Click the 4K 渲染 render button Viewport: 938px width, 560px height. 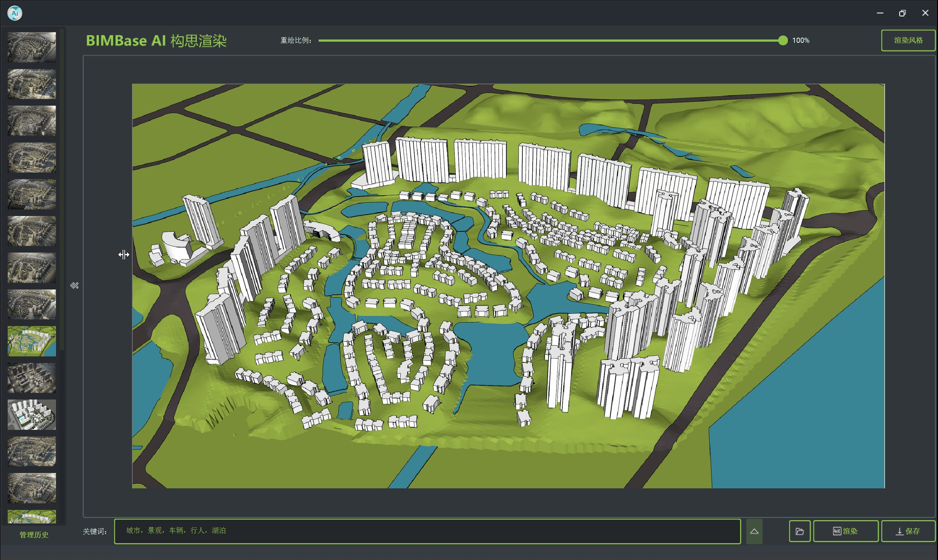(x=845, y=531)
